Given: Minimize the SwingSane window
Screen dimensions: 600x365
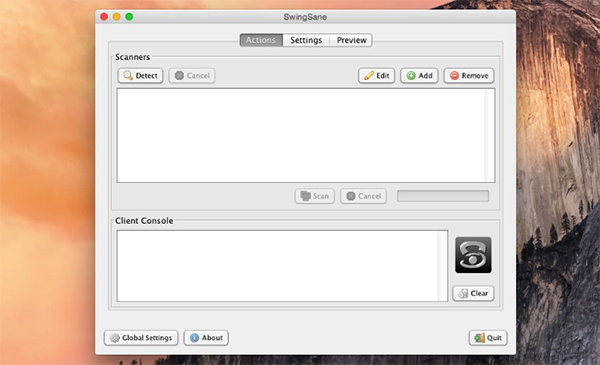Looking at the screenshot, I should point(117,17).
